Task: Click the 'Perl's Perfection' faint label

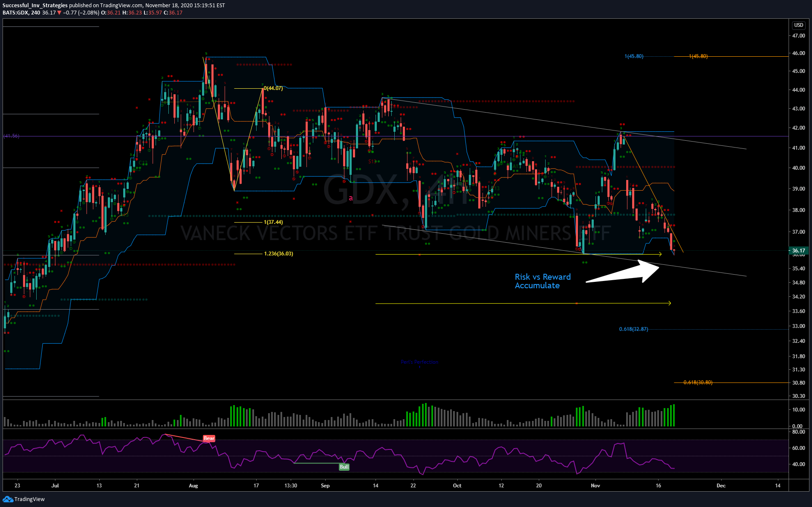Action: [419, 362]
